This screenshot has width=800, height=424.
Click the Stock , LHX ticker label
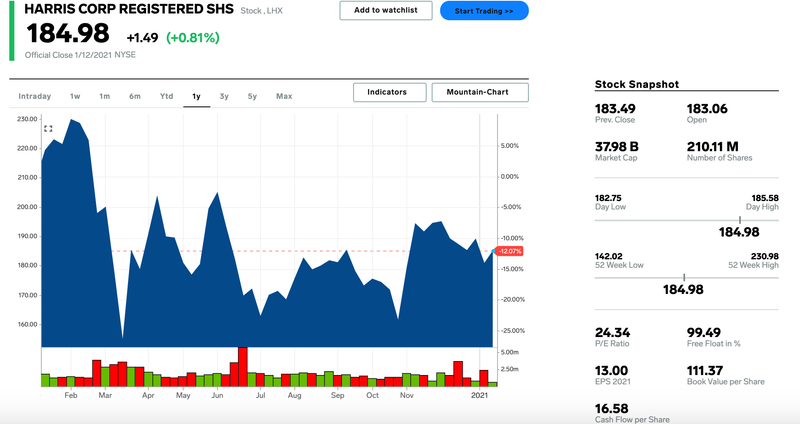click(261, 11)
